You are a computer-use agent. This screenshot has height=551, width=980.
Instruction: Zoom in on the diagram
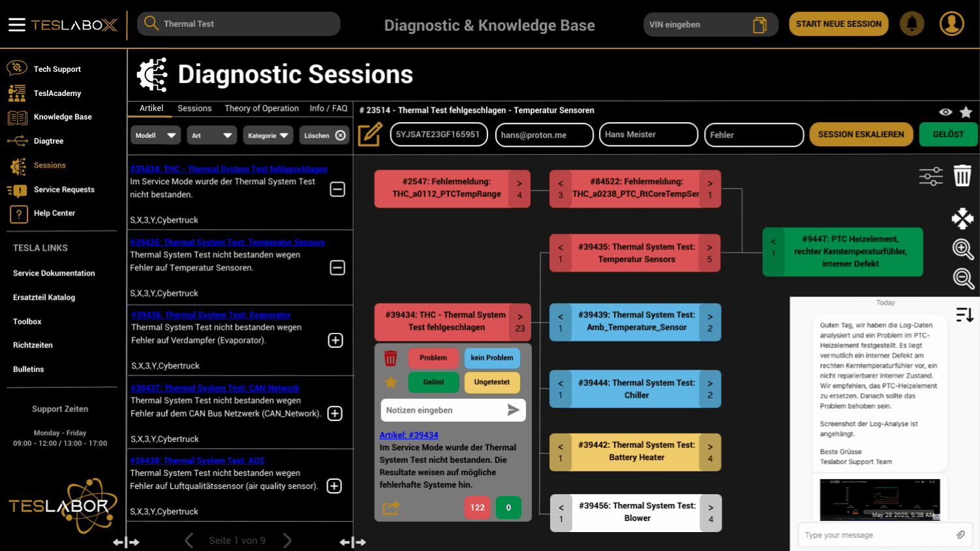coord(963,249)
